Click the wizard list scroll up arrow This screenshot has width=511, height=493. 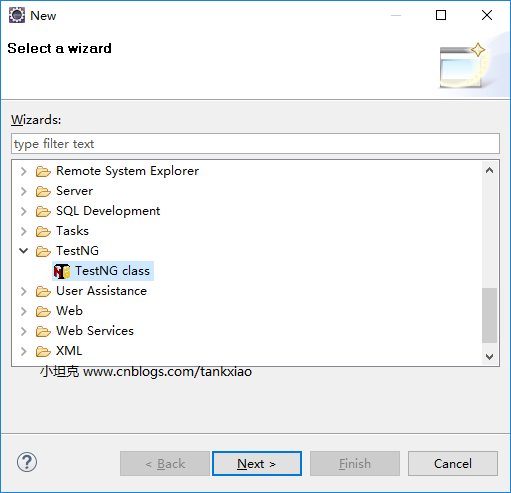click(489, 170)
